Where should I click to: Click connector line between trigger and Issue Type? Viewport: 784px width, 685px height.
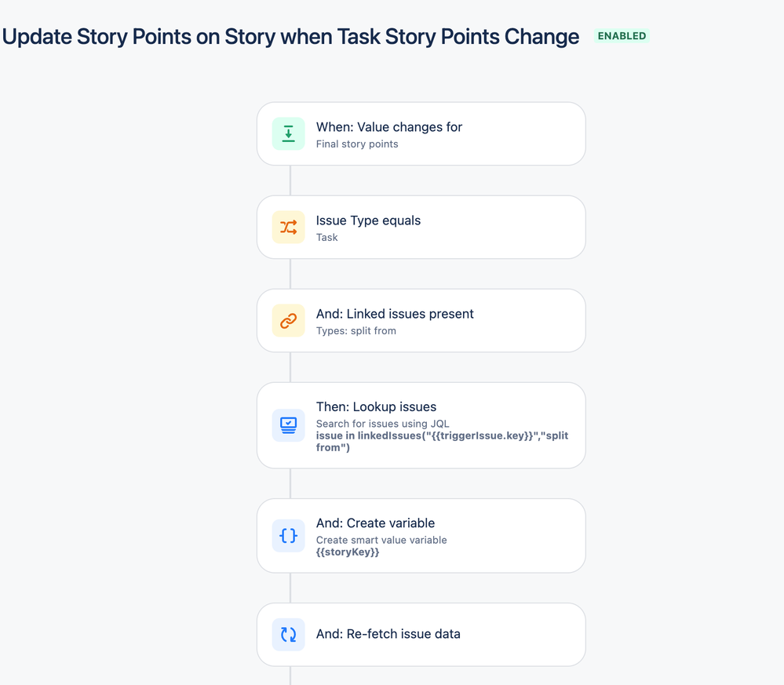coord(290,180)
